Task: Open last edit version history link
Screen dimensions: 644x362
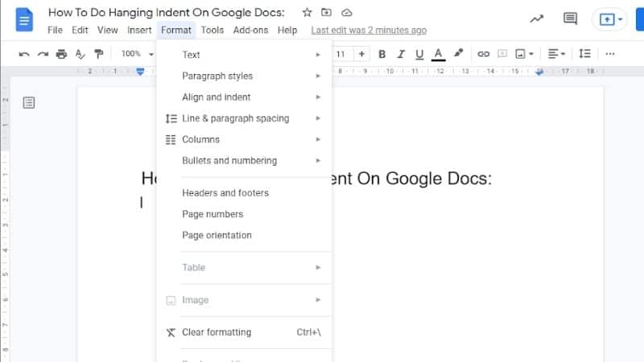Action: pos(369,30)
